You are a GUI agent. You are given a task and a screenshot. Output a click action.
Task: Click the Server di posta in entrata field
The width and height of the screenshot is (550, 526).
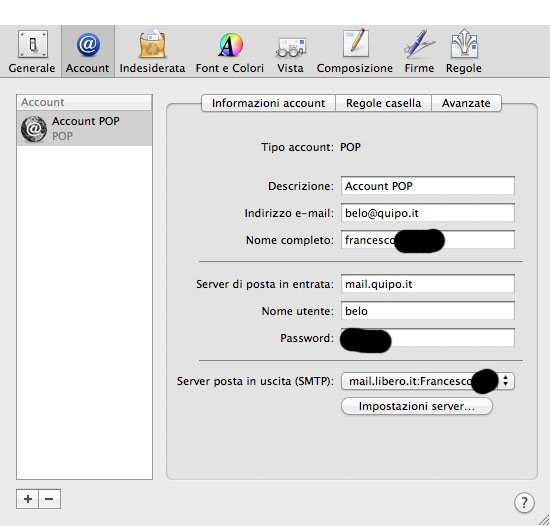coord(428,284)
